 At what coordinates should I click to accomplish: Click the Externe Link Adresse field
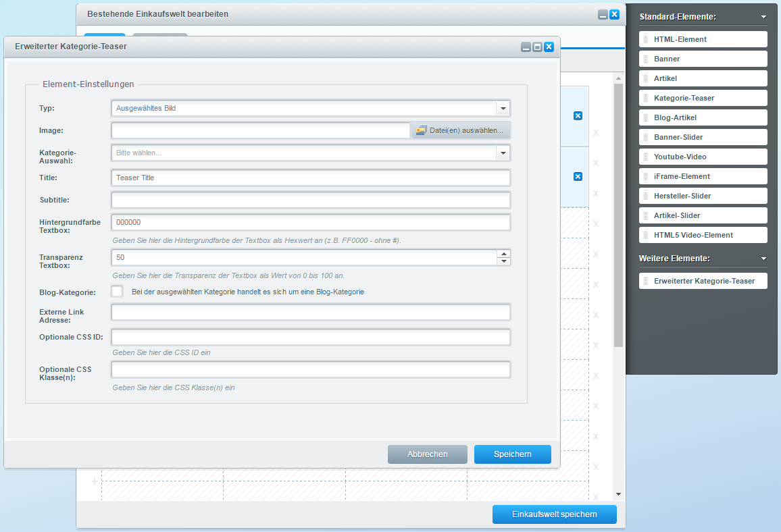pos(311,312)
